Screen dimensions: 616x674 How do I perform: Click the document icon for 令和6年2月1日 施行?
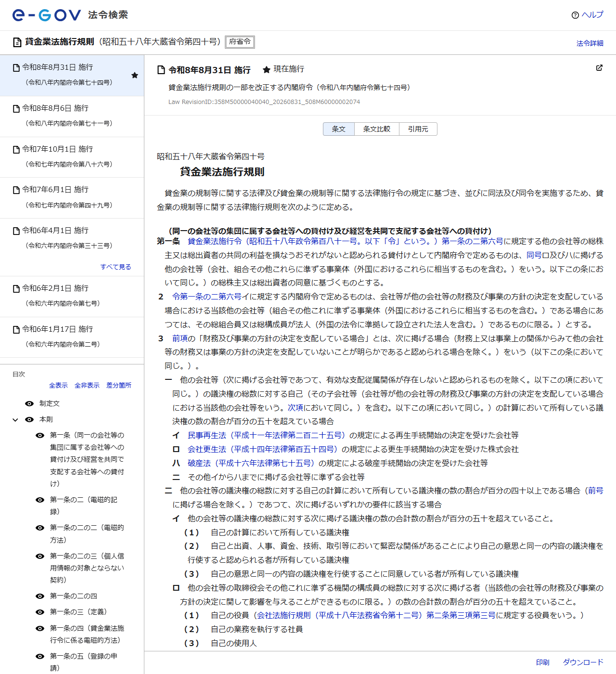16,289
